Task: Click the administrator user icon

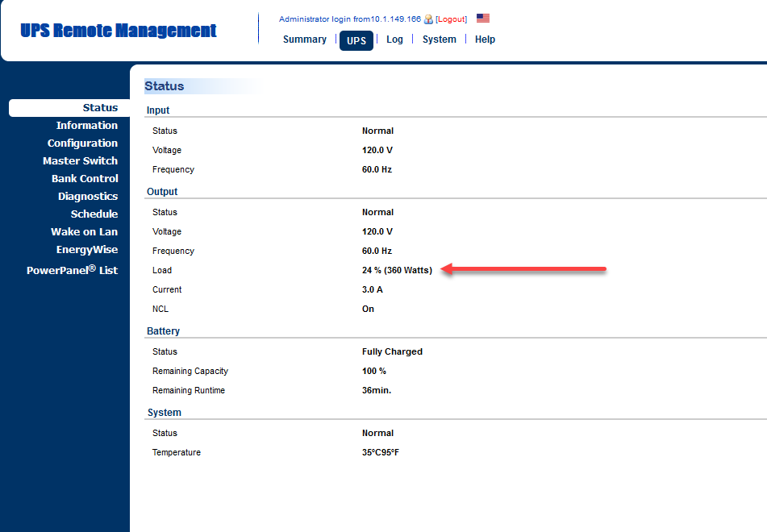Action: pyautogui.click(x=428, y=19)
